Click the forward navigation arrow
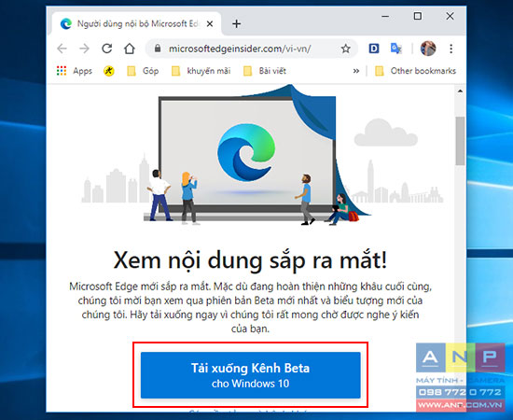Viewport: 513px width, 420px height. coord(84,49)
